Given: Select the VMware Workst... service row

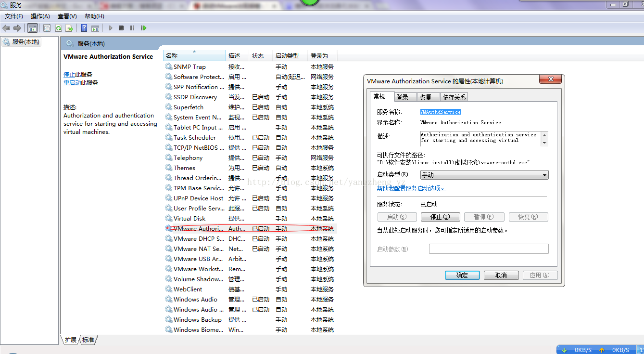Looking at the screenshot, I should point(250,269).
